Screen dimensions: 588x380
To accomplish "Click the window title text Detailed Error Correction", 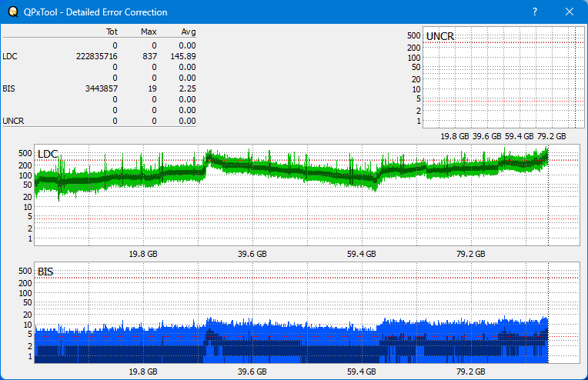I will (117, 12).
